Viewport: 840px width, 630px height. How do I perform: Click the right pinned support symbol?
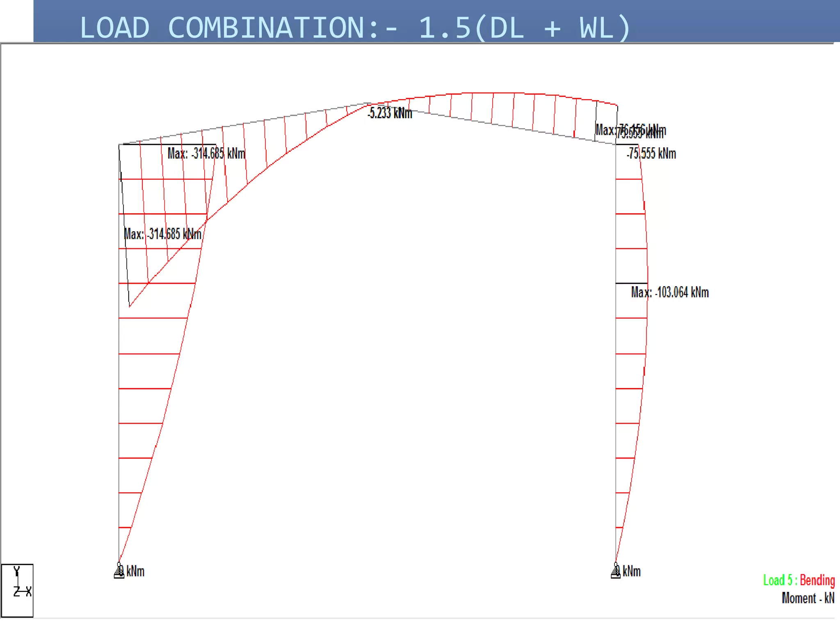[616, 571]
